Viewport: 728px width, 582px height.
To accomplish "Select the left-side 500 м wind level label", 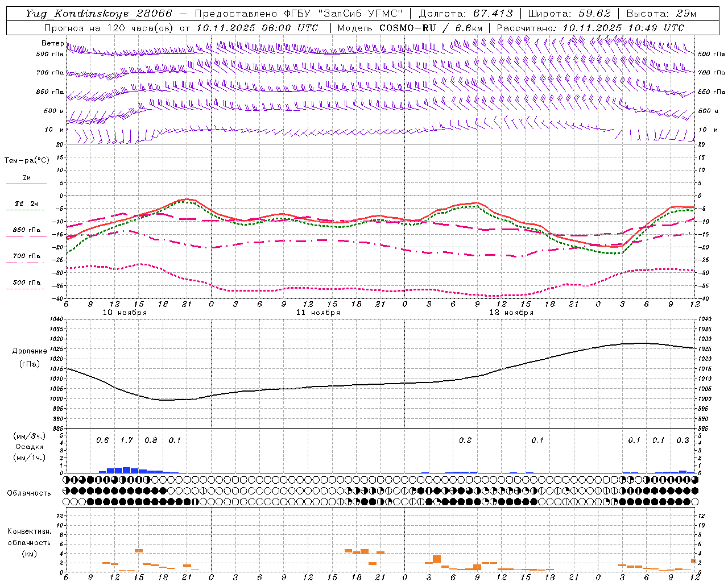I will tap(54, 111).
